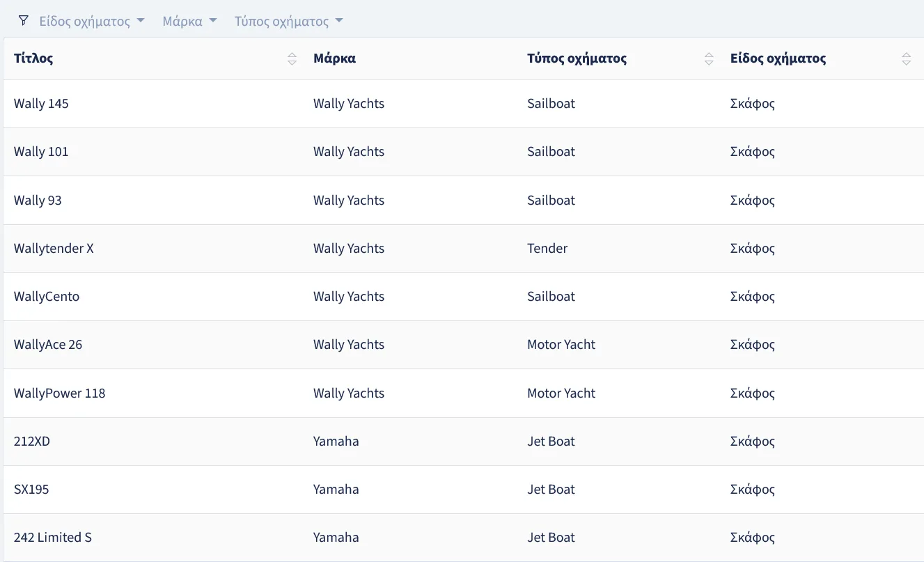Click Sailboat in the Wally 145 row
The image size is (924, 562).
pos(551,104)
